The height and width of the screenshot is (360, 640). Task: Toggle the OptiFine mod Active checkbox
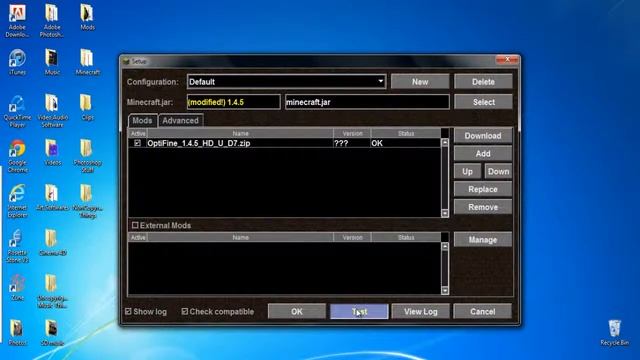(138, 143)
